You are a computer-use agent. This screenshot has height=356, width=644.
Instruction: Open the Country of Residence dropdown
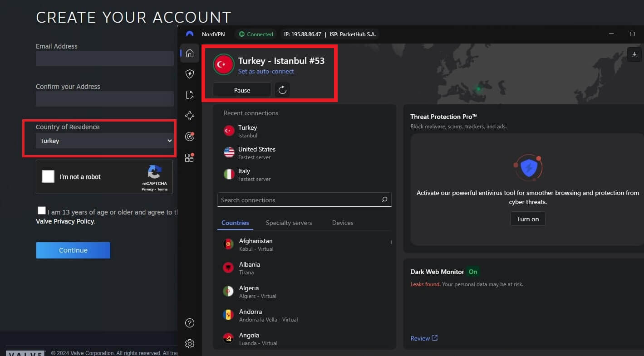point(104,141)
